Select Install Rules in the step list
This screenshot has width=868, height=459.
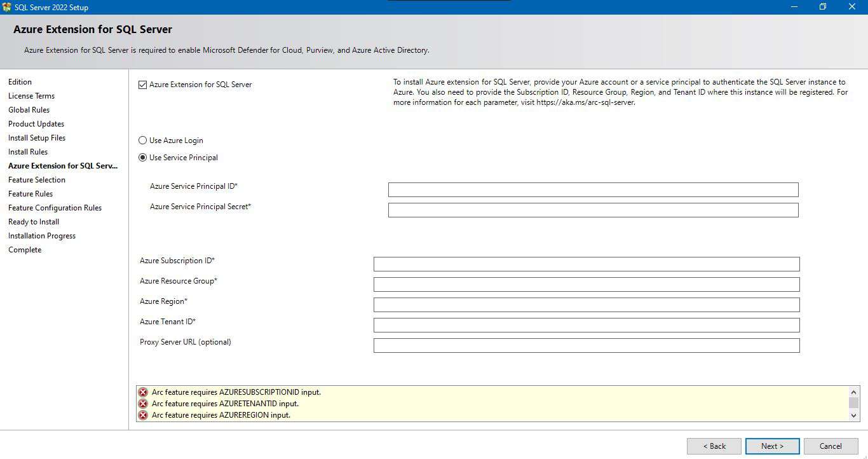coord(28,152)
